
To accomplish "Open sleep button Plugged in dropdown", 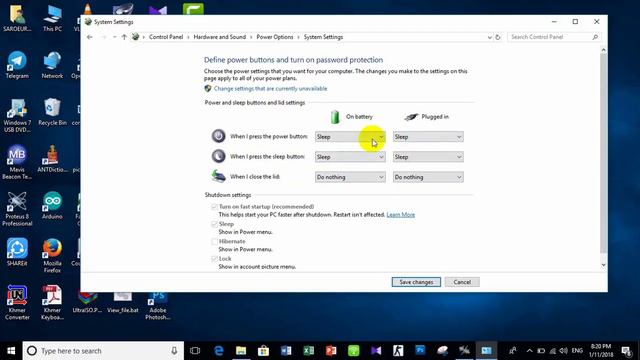I will (428, 157).
